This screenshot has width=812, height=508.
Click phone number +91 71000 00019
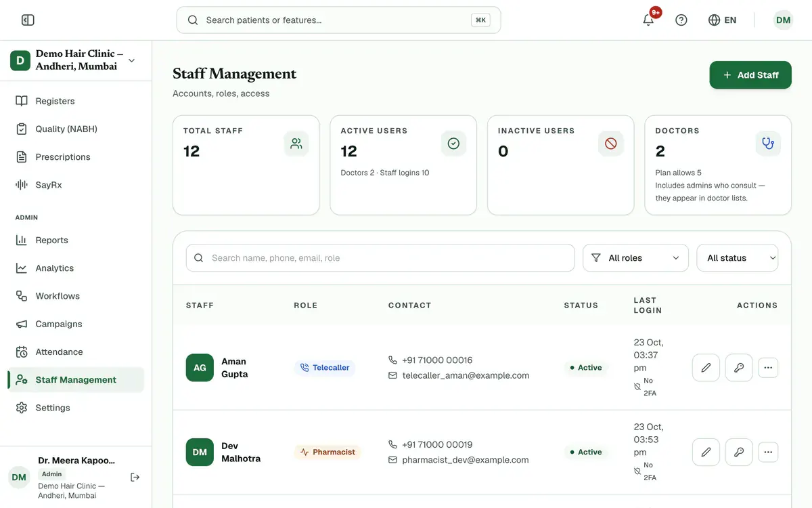437,444
